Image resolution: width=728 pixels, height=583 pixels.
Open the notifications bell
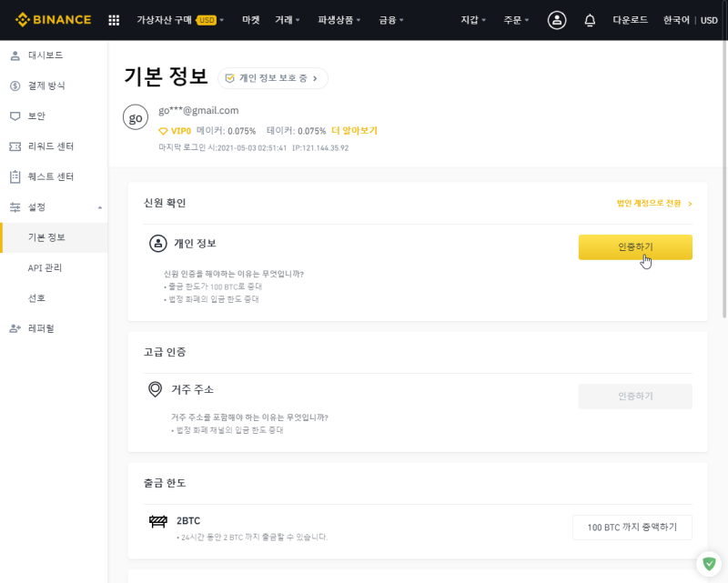[x=590, y=20]
